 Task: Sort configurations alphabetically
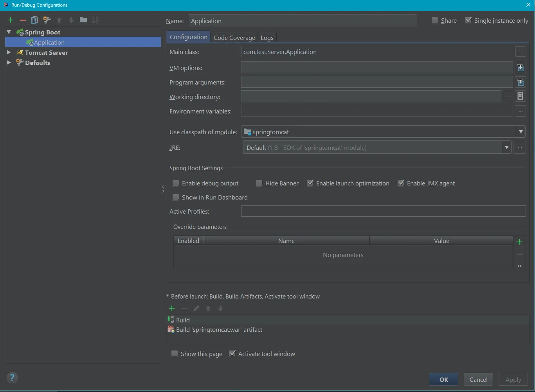[x=95, y=20]
